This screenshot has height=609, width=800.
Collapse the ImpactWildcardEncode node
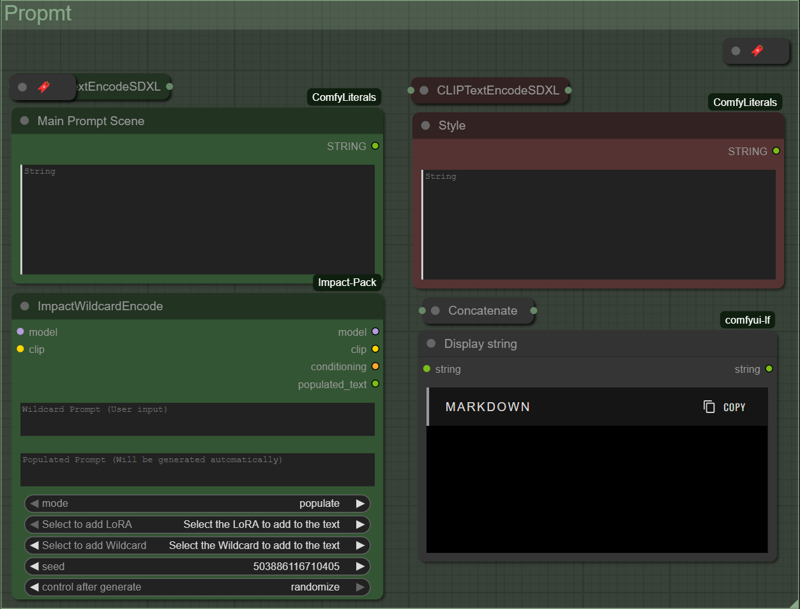pyautogui.click(x=25, y=306)
